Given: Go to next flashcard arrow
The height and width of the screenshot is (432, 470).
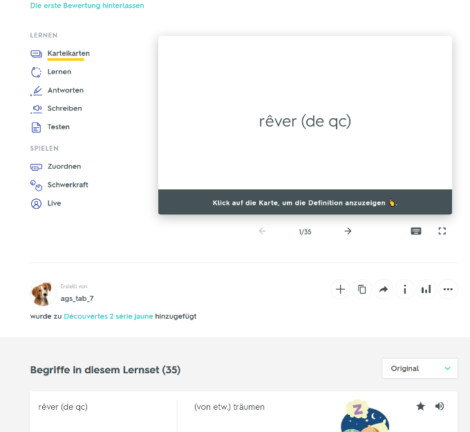Looking at the screenshot, I should [348, 231].
